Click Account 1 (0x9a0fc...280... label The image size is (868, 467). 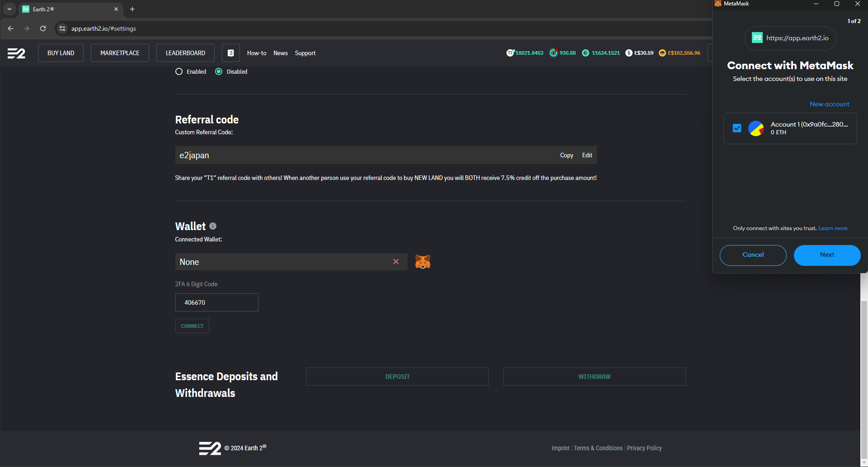[x=809, y=124]
